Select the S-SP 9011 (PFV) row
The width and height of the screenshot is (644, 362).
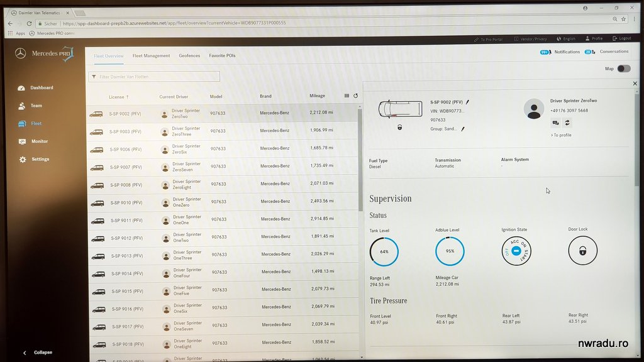(223, 220)
